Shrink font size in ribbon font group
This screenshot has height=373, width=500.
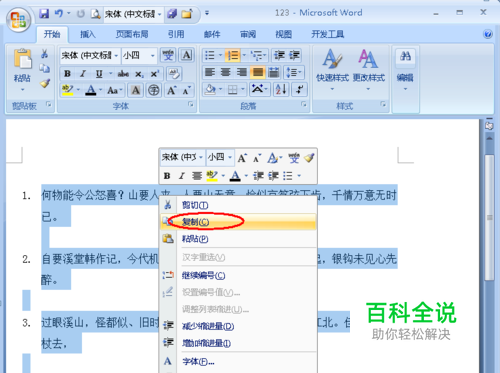(x=186, y=90)
